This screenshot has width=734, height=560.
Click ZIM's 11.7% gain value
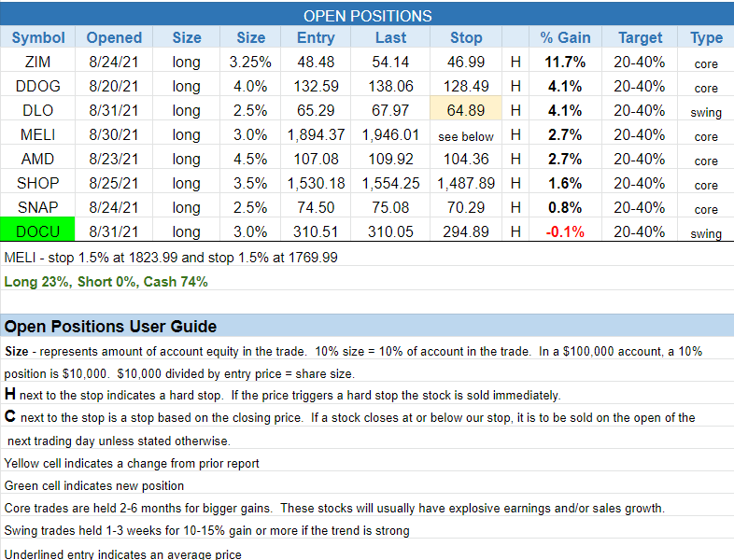coord(565,62)
